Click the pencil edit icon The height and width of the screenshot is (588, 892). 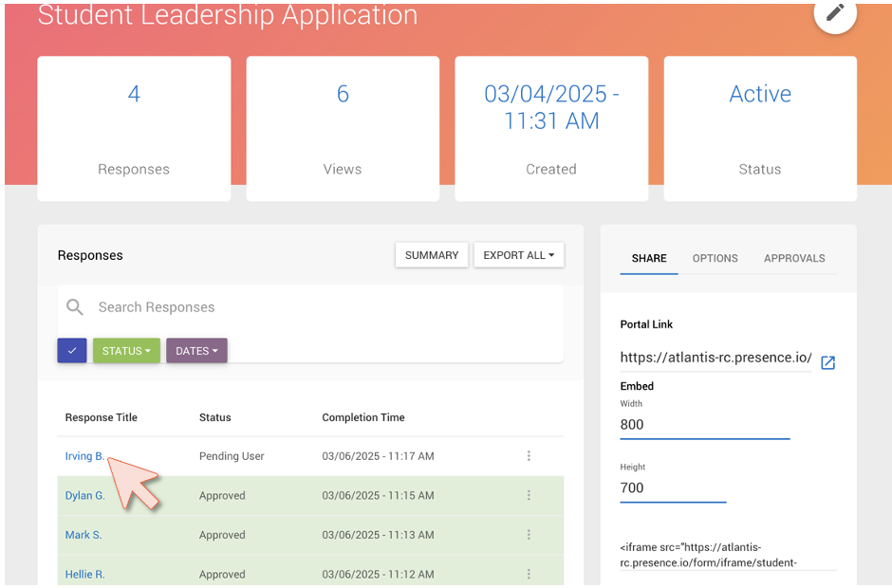pyautogui.click(x=835, y=12)
